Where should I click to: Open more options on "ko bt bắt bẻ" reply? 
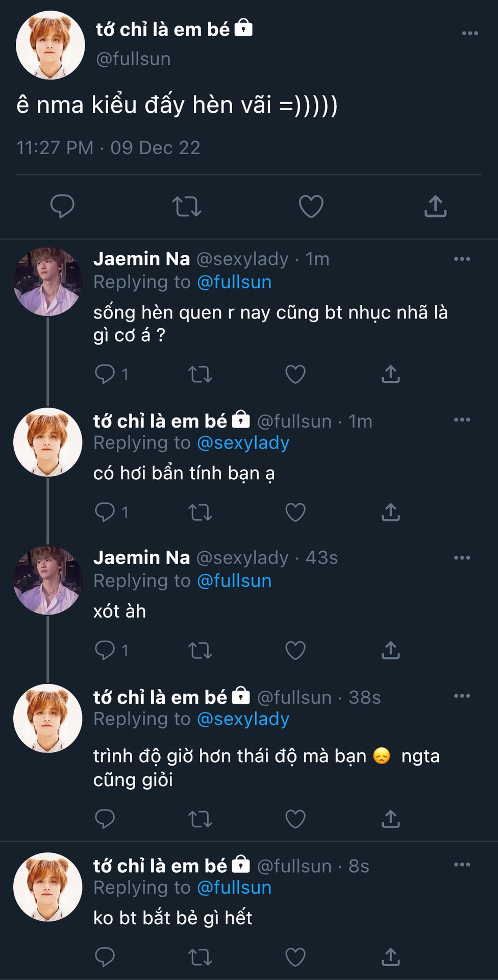point(462,865)
